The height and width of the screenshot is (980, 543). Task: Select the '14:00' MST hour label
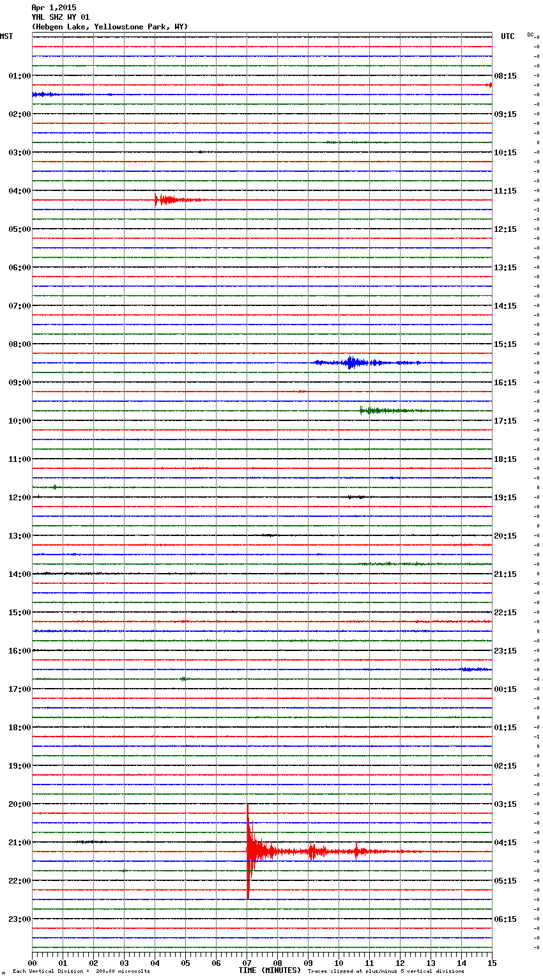(x=20, y=574)
